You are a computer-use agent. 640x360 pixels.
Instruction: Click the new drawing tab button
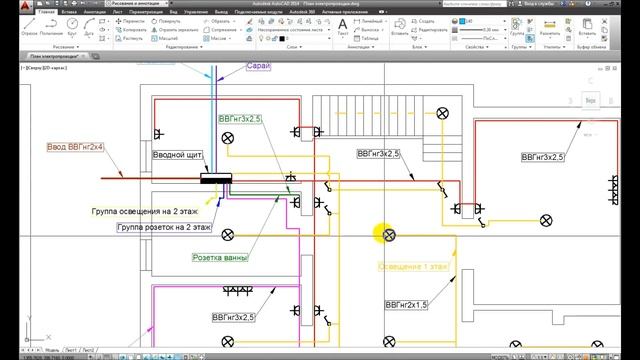click(x=96, y=56)
